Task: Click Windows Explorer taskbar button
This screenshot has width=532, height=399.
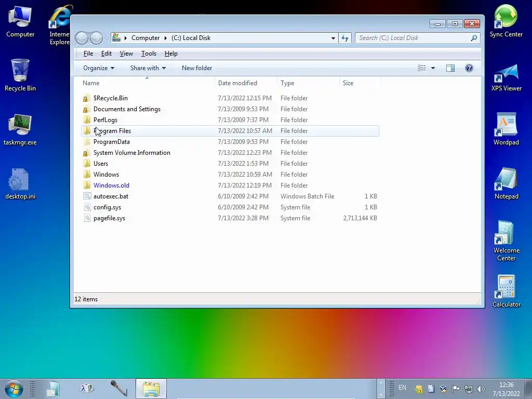Action: pos(151,389)
